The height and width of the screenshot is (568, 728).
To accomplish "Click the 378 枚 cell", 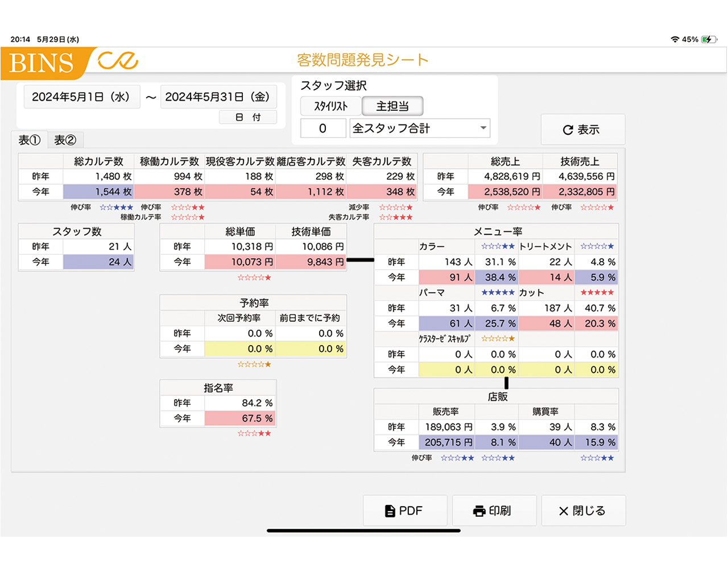I will [x=169, y=192].
